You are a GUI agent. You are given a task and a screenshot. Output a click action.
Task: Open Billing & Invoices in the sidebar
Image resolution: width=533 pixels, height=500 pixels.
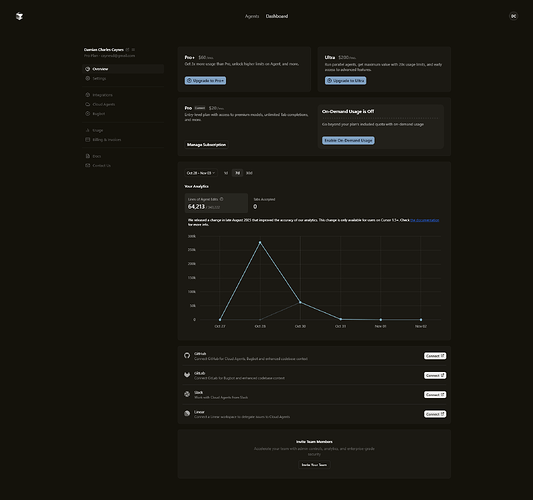123,140
